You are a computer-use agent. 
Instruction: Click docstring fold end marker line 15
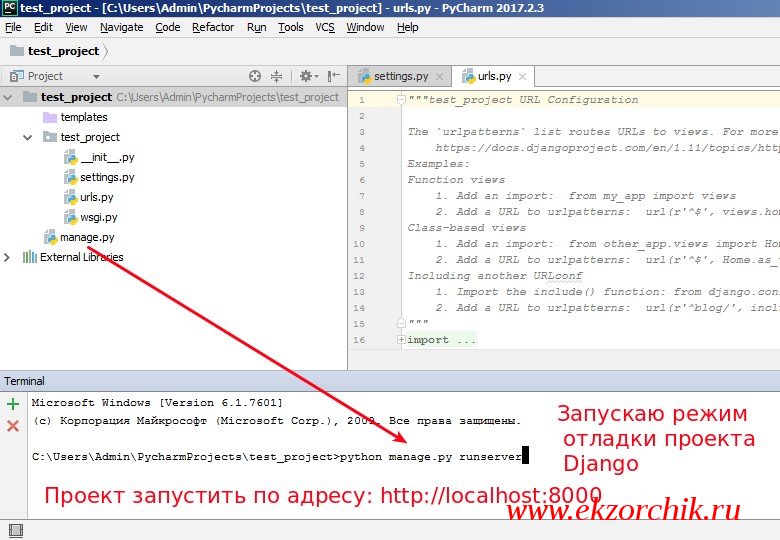coord(401,324)
